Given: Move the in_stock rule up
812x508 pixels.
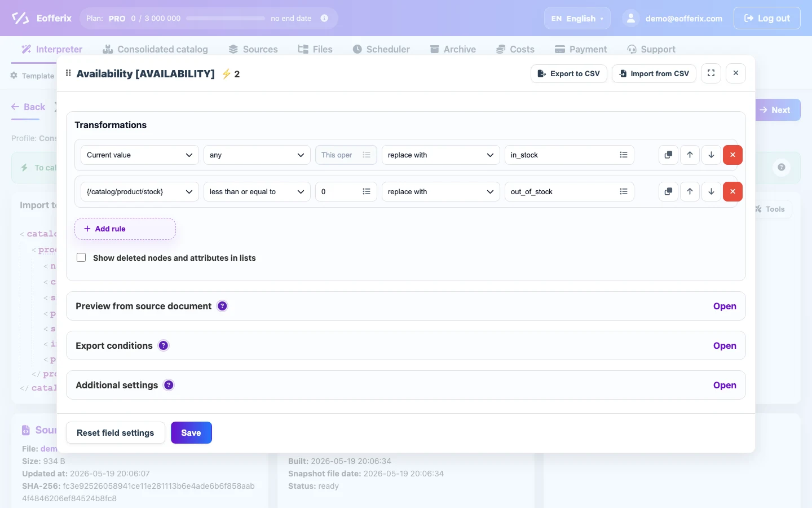Looking at the screenshot, I should 690,155.
